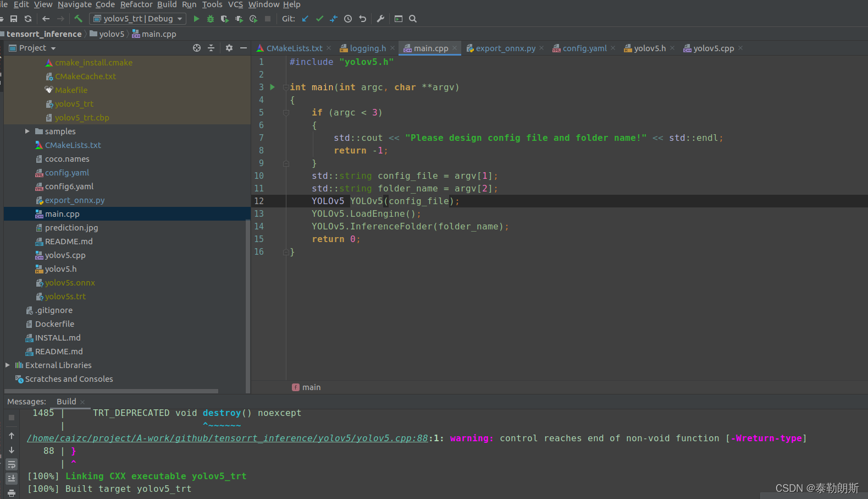
Task: Open settings with the wrench icon
Action: pos(380,19)
